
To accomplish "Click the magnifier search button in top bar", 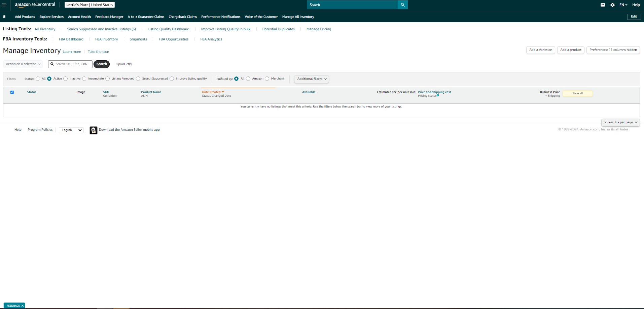I will tap(403, 5).
